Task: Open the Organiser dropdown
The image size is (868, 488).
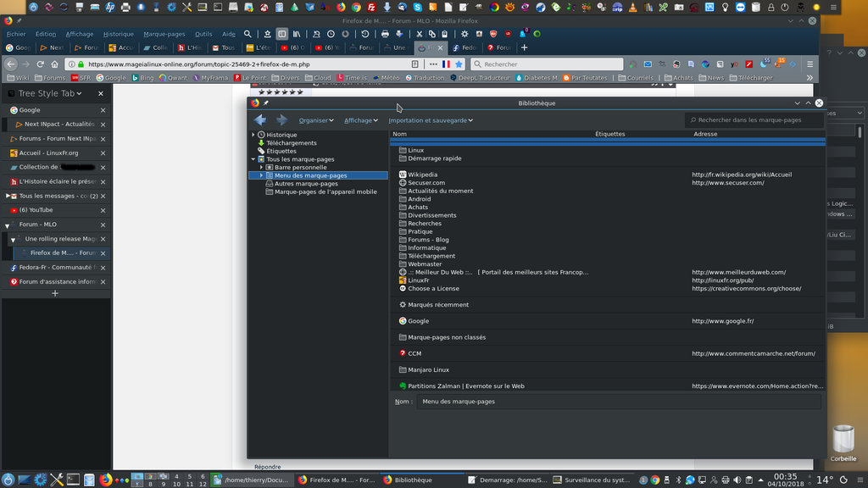Action: click(316, 120)
